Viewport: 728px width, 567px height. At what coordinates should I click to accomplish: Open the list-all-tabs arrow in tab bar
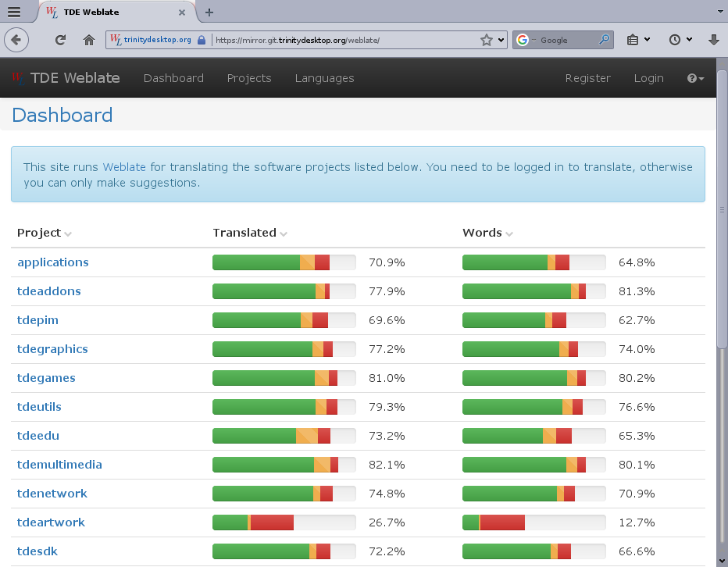tap(721, 12)
